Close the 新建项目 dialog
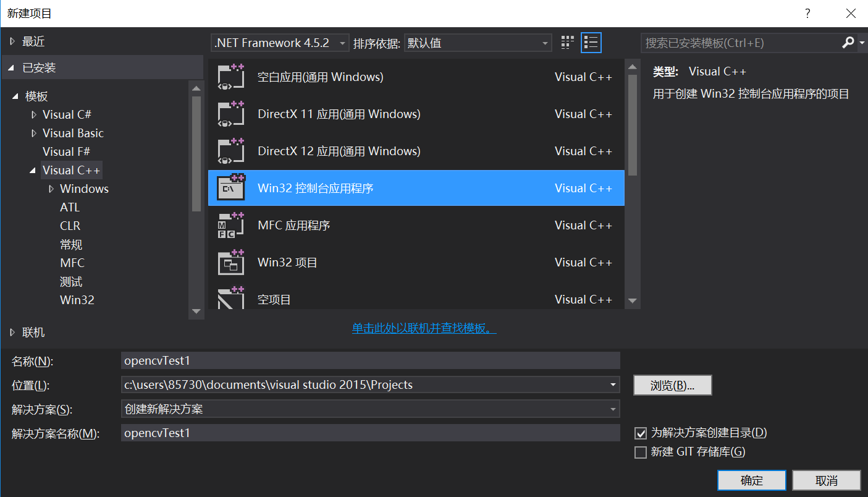 [850, 13]
